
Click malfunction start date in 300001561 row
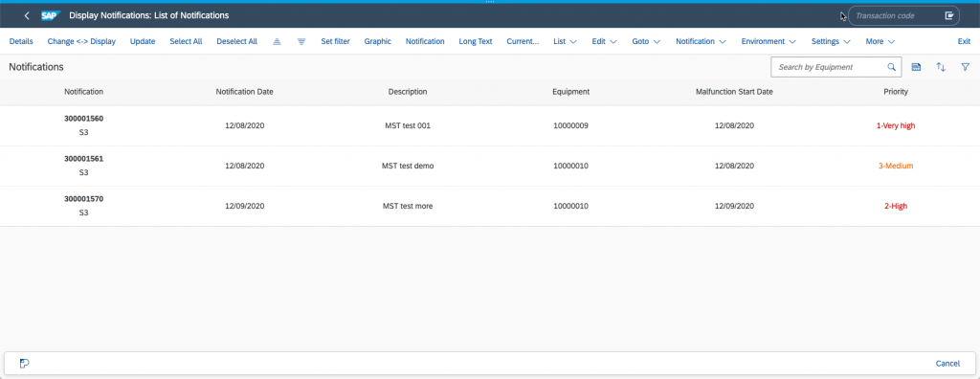tap(734, 166)
